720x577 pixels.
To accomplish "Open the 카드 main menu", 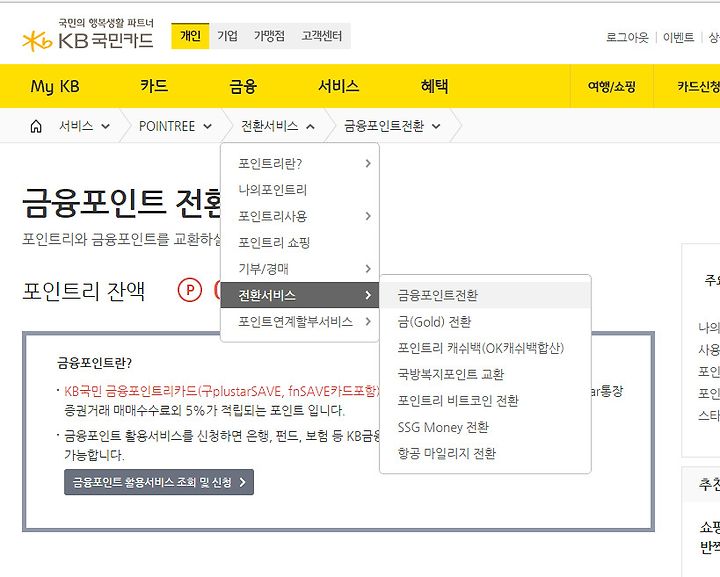I will (x=154, y=86).
